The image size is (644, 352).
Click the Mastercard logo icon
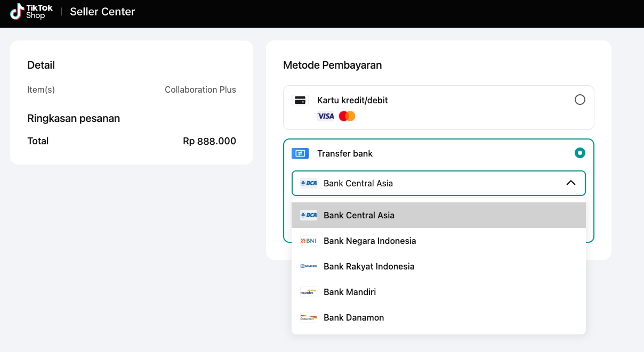pyautogui.click(x=347, y=116)
